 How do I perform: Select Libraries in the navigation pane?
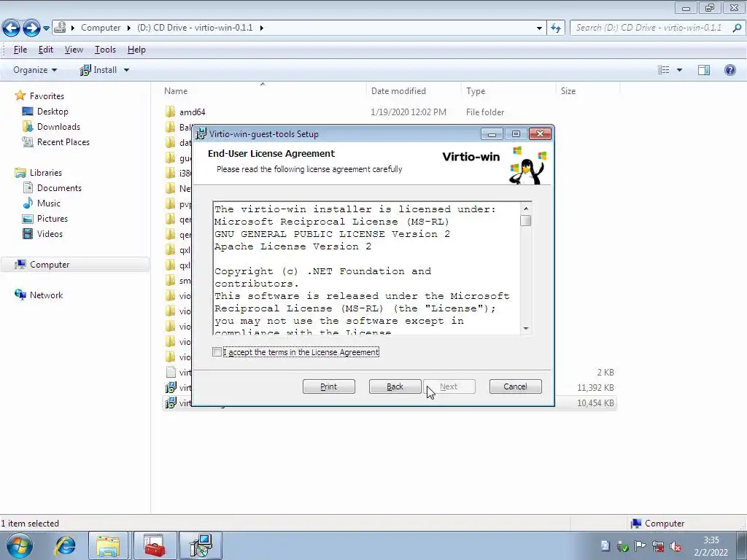coord(46,172)
